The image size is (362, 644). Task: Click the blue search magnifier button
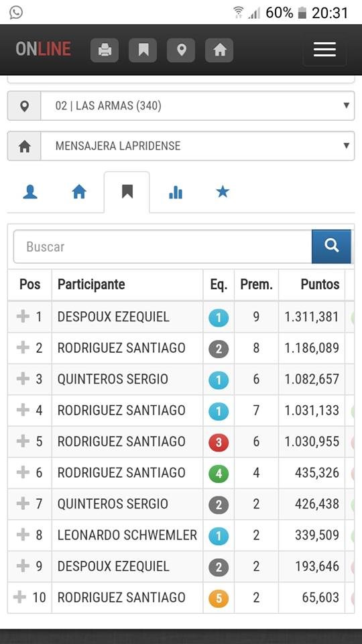pos(331,246)
